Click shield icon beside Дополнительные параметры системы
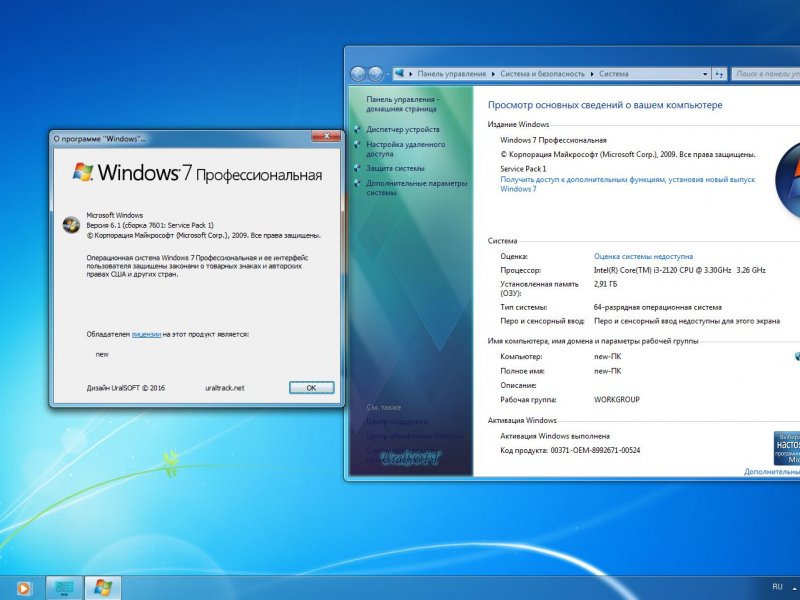Screen dimensions: 800x600 pos(357,183)
